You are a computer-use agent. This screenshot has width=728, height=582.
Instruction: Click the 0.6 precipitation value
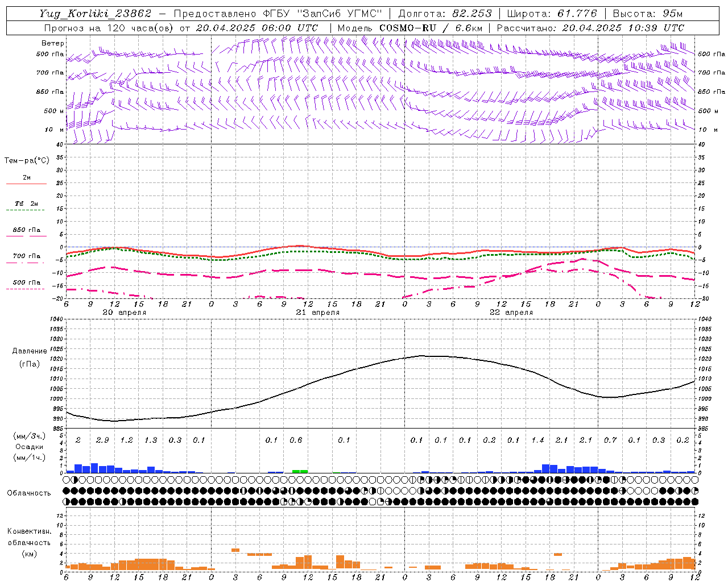click(296, 440)
